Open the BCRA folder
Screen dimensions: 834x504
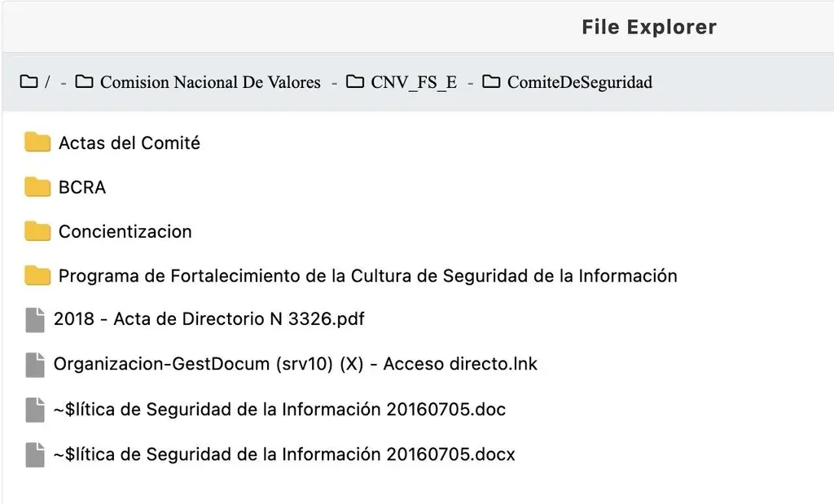coord(82,187)
